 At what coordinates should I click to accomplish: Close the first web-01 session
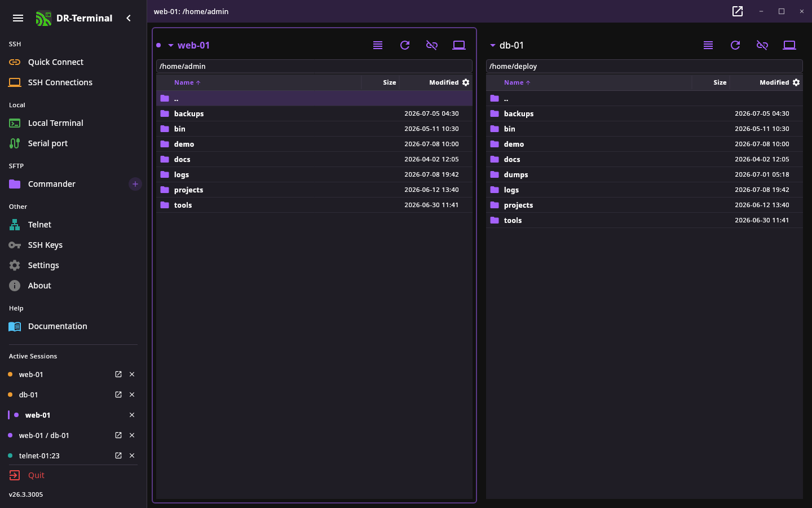pos(132,374)
